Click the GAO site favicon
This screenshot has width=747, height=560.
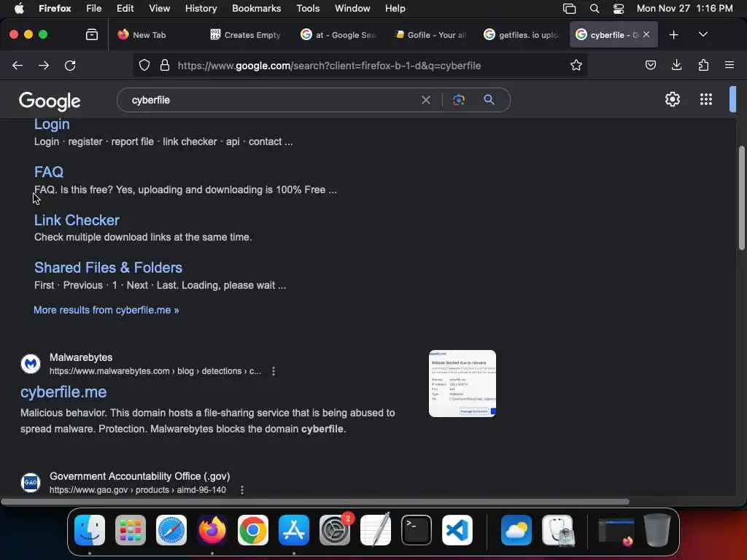31,483
